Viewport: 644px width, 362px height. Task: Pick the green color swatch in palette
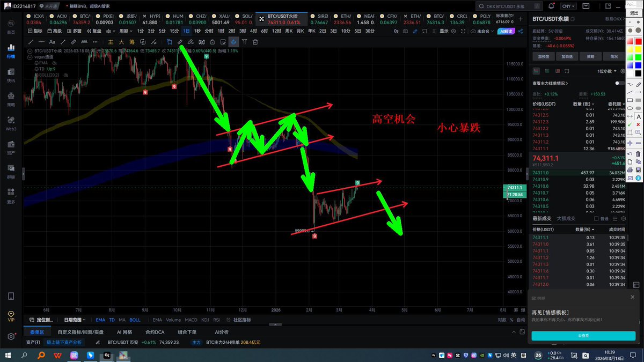pos(638,56)
